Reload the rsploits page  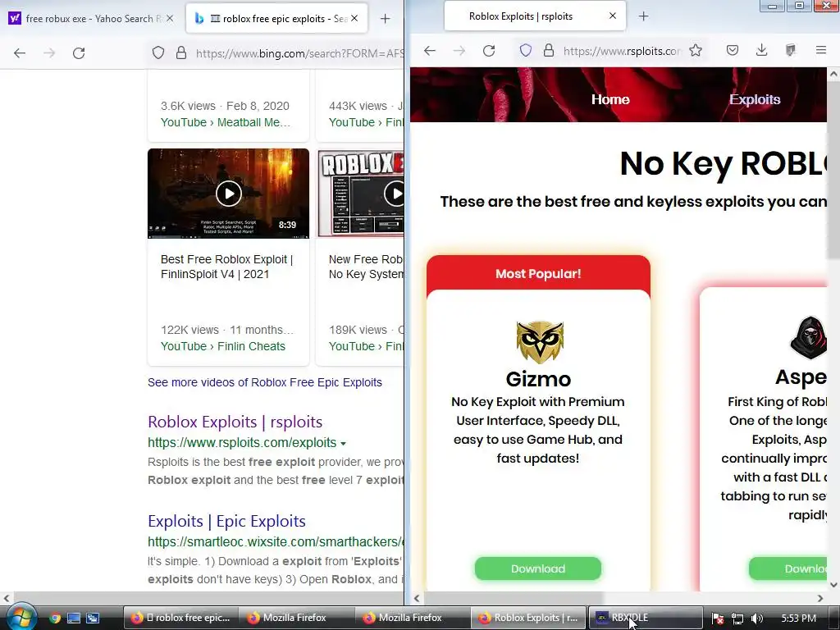[489, 51]
